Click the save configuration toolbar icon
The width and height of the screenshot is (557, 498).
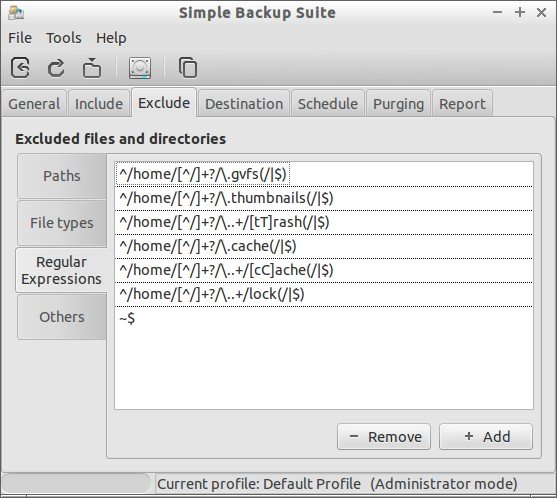(x=20, y=67)
